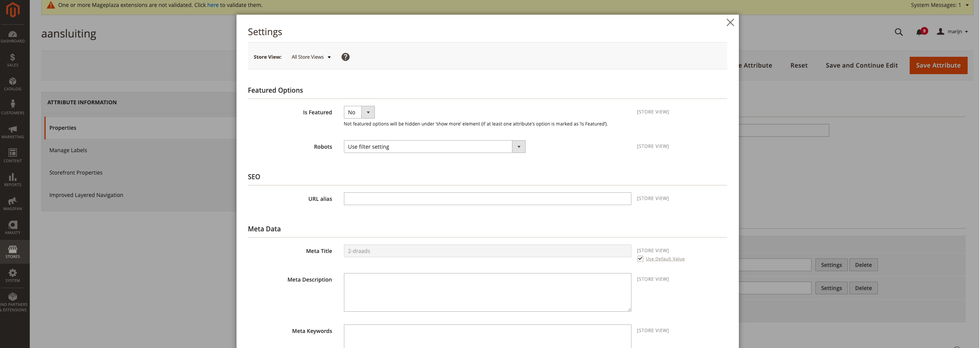Click the admin search magnifier icon
The image size is (980, 348).
click(898, 32)
